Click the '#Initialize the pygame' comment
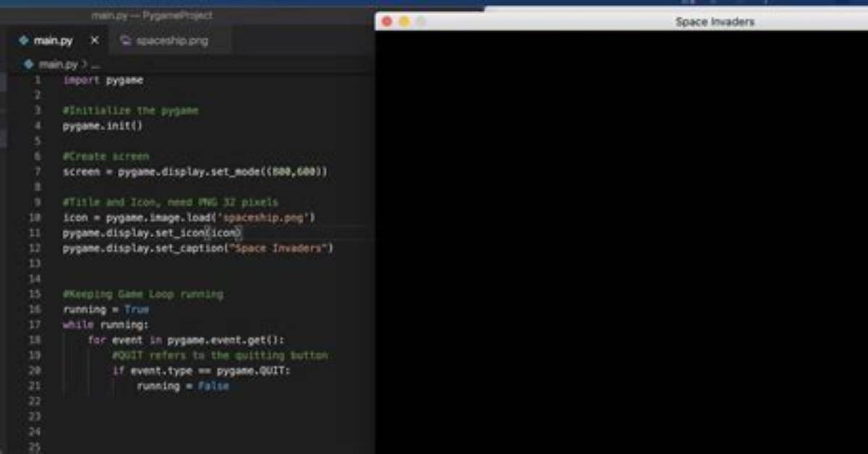This screenshot has width=868, height=454. tap(130, 111)
